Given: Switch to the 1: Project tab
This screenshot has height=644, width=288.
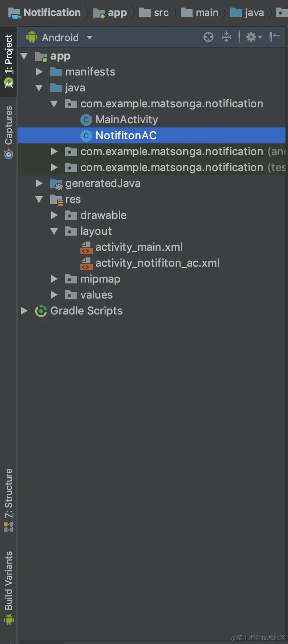Looking at the screenshot, I should pyautogui.click(x=8, y=61).
